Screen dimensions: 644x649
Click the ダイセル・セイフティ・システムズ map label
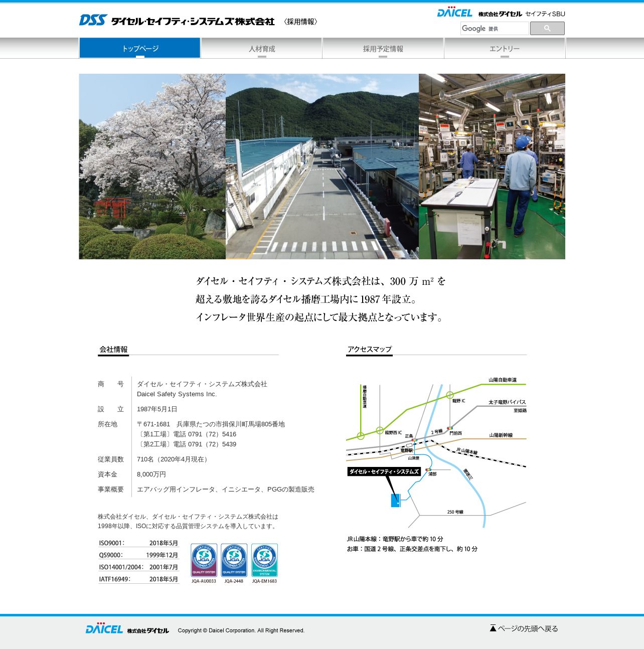pyautogui.click(x=384, y=471)
